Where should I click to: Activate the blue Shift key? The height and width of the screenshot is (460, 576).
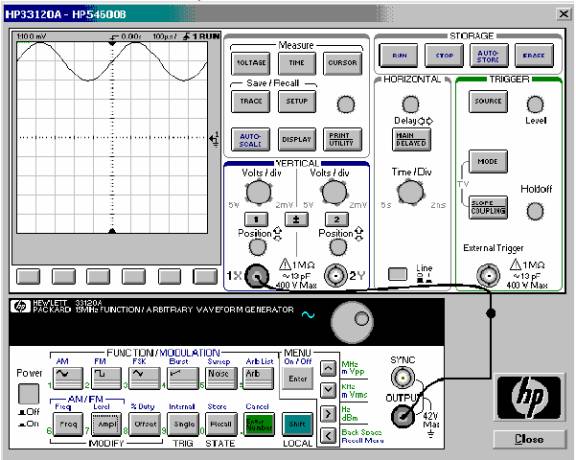[298, 424]
